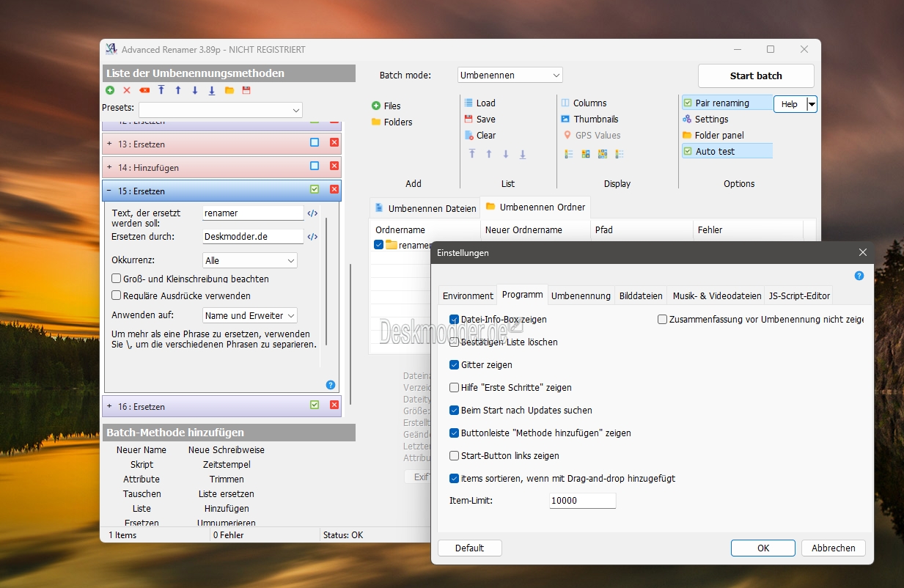Image resolution: width=904 pixels, height=588 pixels.
Task: Switch to Umbenennen Dateien tab
Action: tap(425, 208)
